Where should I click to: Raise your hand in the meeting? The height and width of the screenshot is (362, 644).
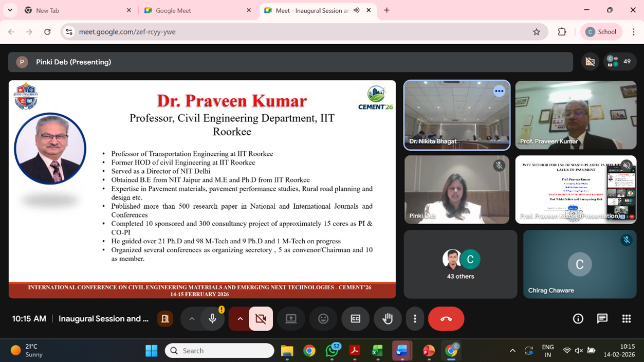coord(388,319)
